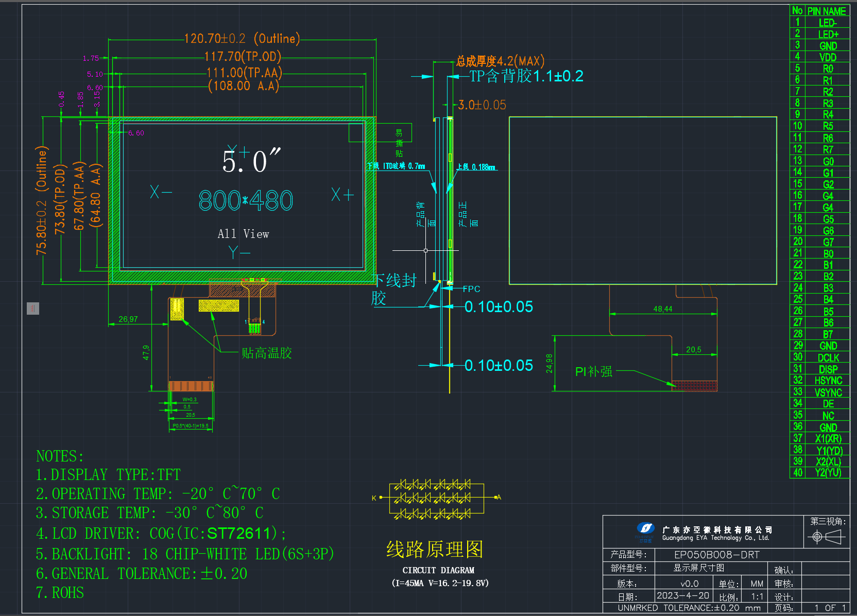Select product model EP050B008-DRT
Image resolution: width=857 pixels, height=616 pixels.
pos(716,555)
